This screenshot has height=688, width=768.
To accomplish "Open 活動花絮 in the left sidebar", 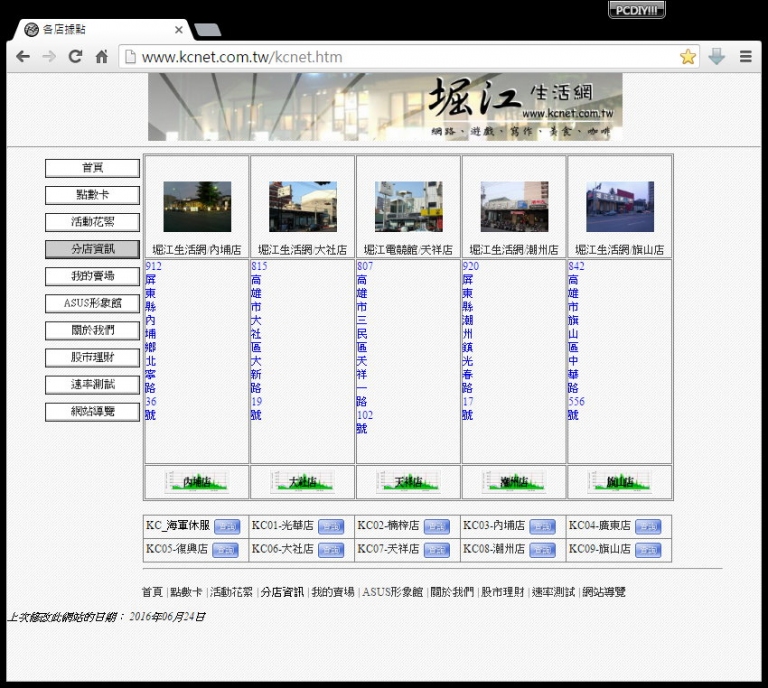I will click(x=93, y=222).
